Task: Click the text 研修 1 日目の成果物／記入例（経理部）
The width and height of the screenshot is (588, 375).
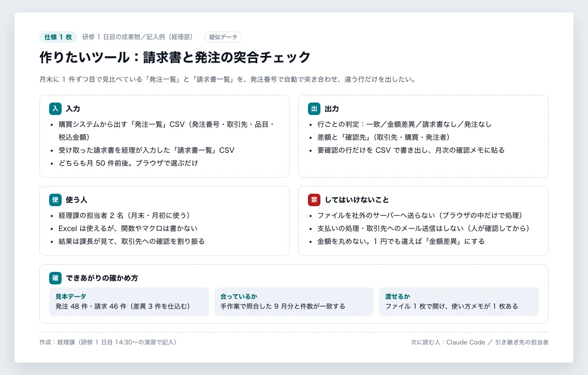Action: (138, 37)
